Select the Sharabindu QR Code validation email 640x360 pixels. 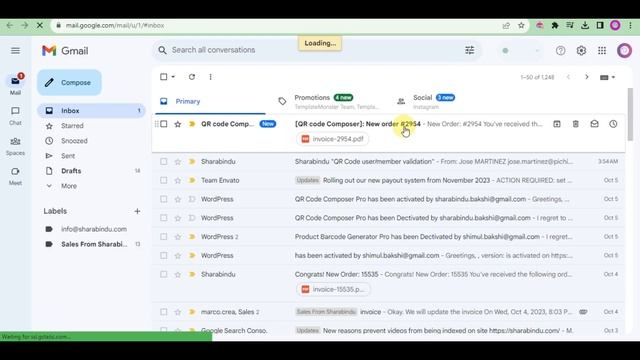pos(164,161)
